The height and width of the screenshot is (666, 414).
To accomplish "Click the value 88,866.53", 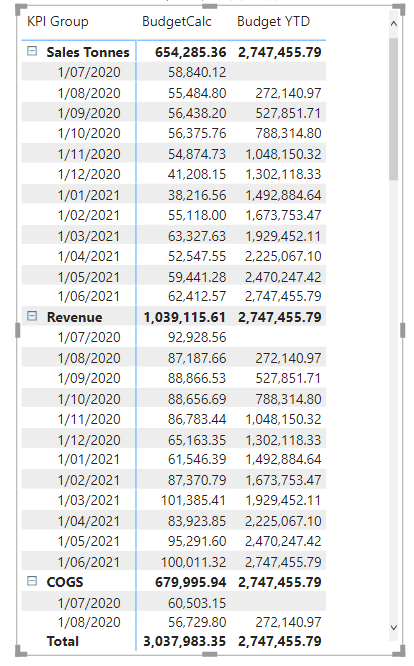I will (x=197, y=378).
